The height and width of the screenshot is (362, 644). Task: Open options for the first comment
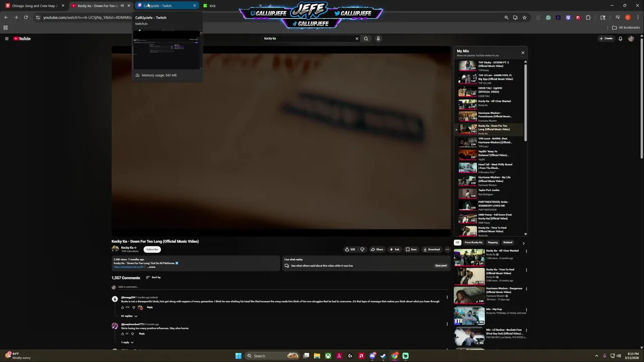click(x=447, y=298)
